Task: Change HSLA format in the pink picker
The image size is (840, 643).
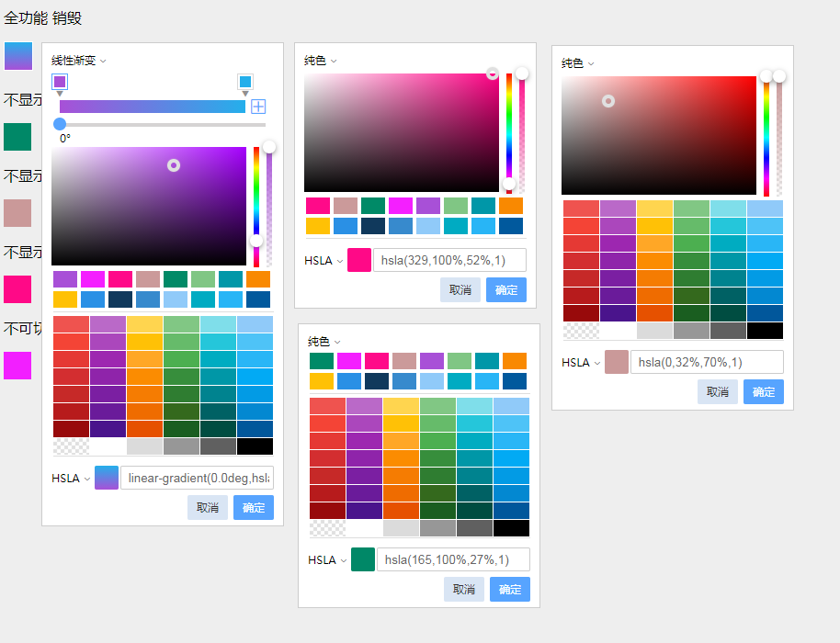Action: (x=324, y=261)
